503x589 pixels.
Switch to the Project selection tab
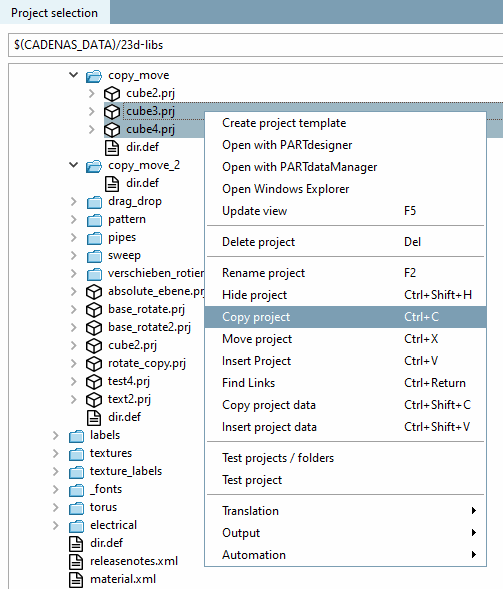pos(54,13)
